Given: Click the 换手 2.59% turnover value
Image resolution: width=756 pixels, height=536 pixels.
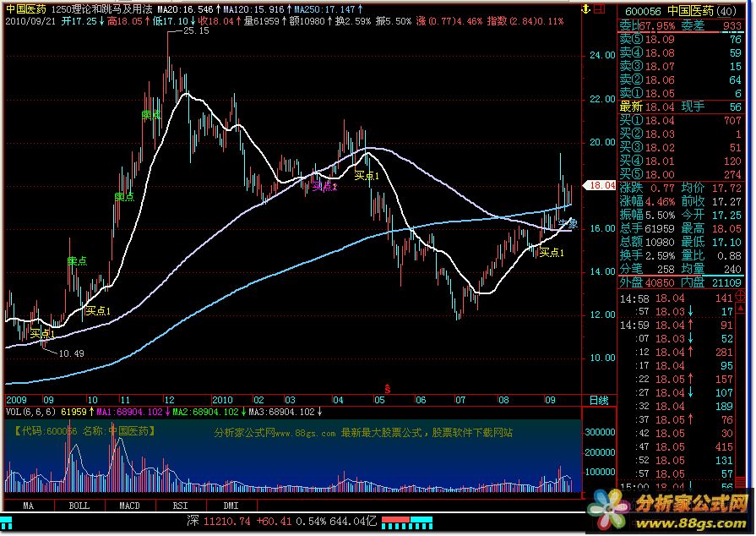Looking at the screenshot, I should [x=660, y=255].
